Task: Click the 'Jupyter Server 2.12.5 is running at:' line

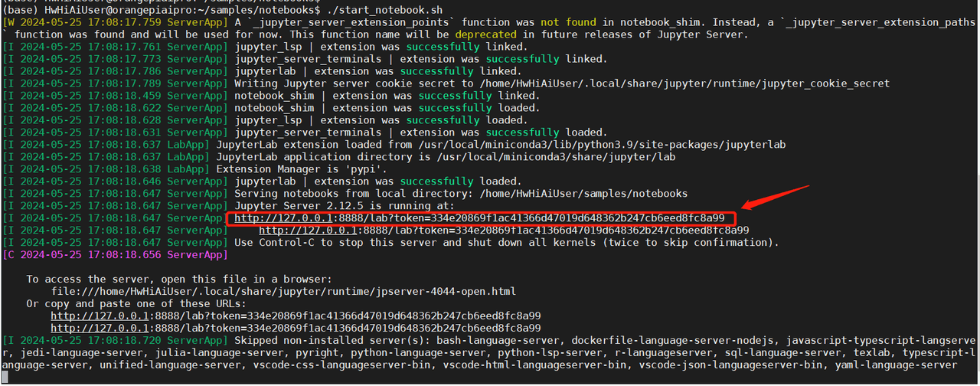Action: coord(345,206)
